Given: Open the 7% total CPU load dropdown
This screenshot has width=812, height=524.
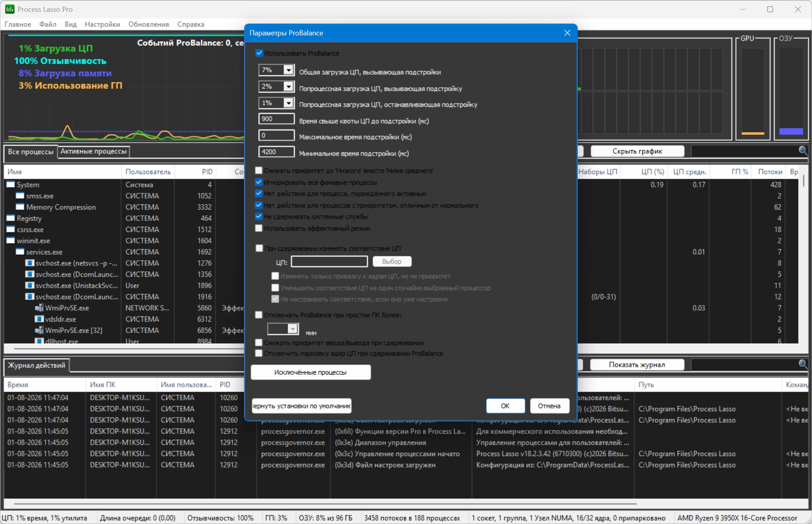Looking at the screenshot, I should [288, 70].
